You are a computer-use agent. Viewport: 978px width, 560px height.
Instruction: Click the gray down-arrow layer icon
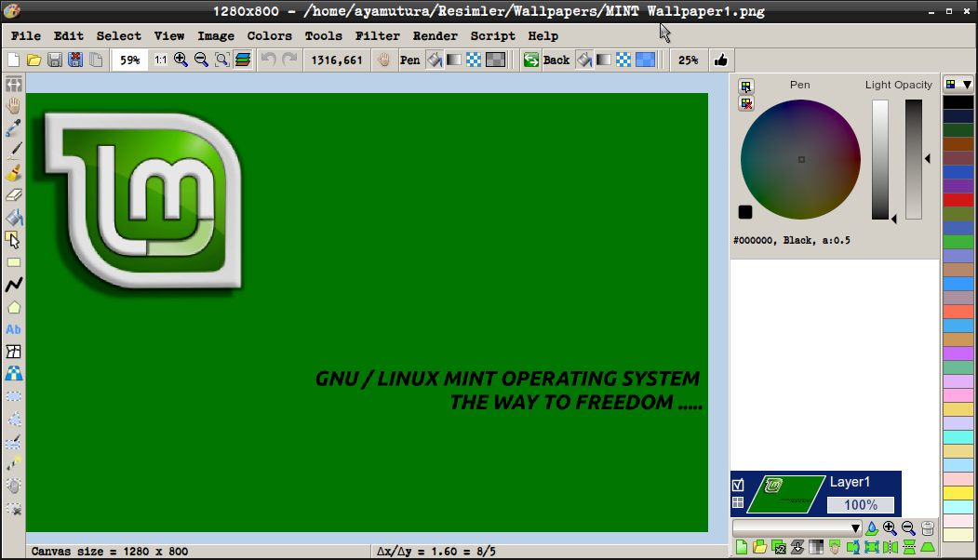click(797, 548)
